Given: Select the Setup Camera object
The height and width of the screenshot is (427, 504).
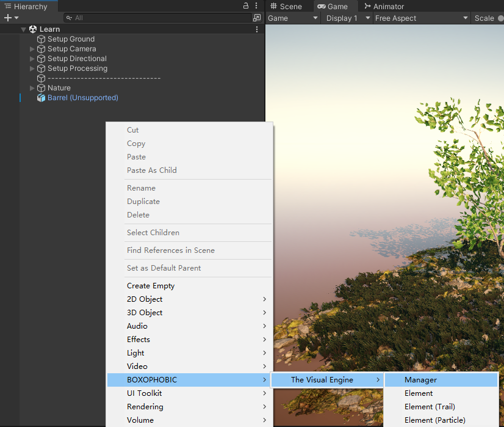Looking at the screenshot, I should [x=71, y=49].
